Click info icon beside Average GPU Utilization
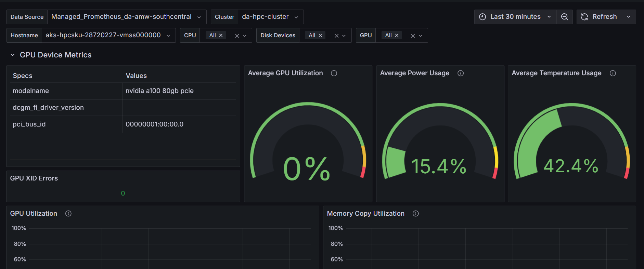 [334, 73]
